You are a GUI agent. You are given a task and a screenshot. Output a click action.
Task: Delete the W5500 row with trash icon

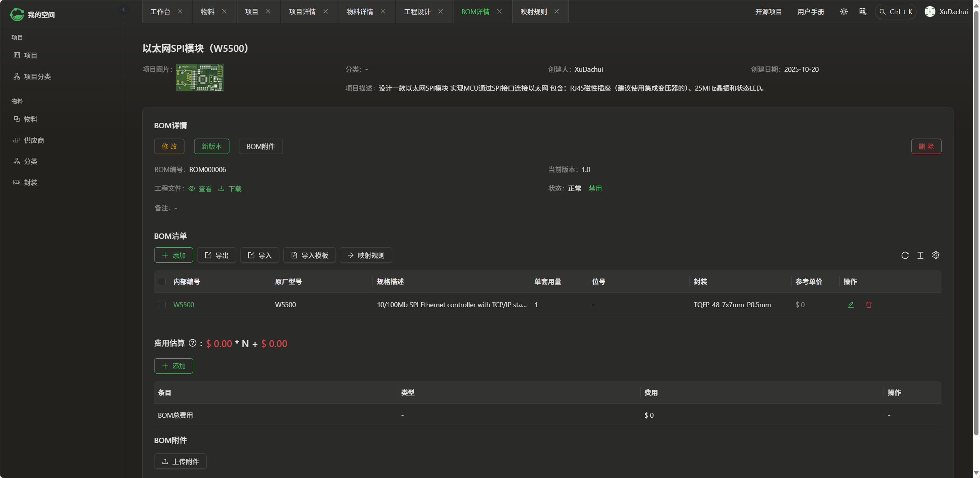(869, 304)
